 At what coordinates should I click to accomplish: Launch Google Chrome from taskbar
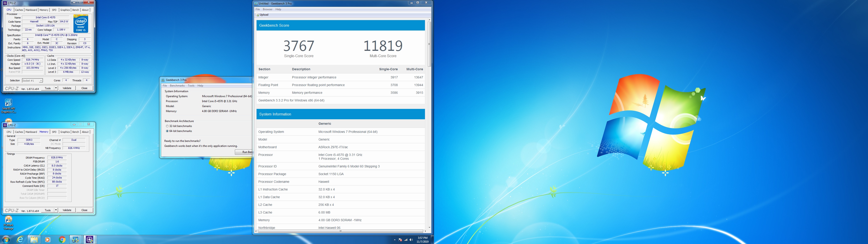tap(62, 240)
